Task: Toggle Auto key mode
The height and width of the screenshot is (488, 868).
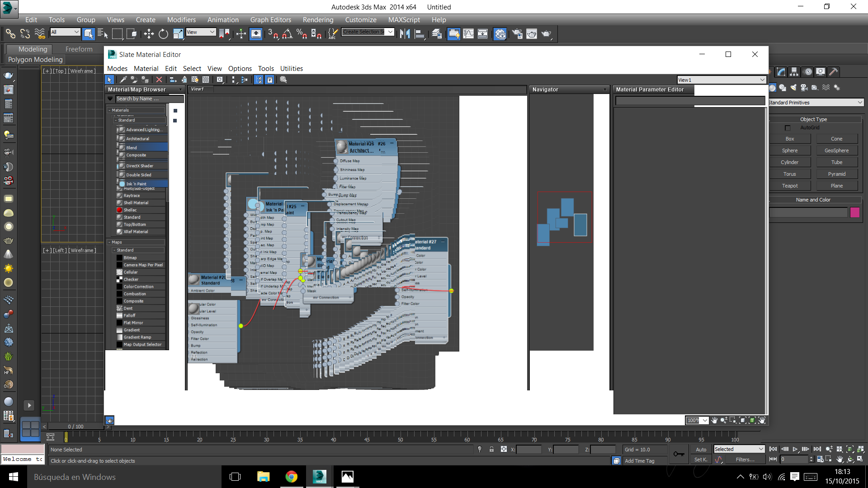Action: 701,450
